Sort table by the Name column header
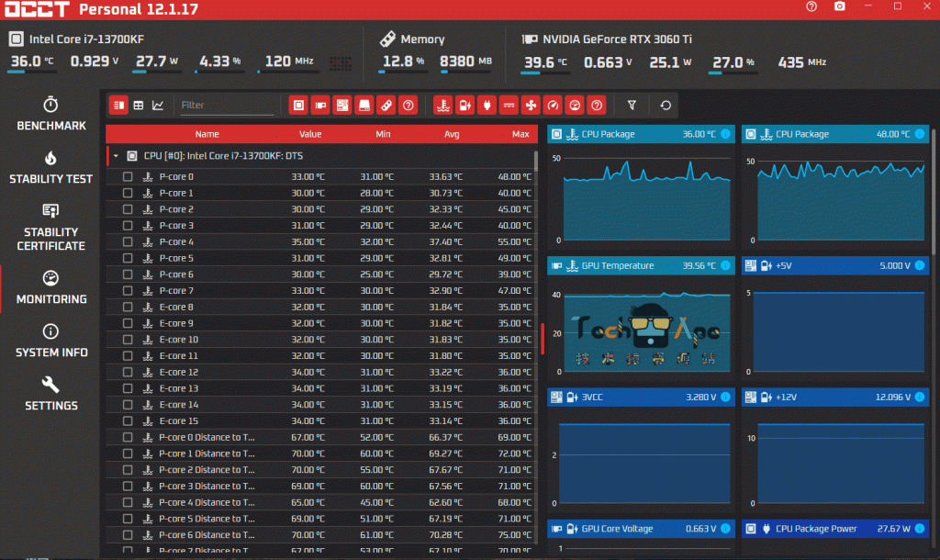The width and height of the screenshot is (940, 560). (x=207, y=134)
